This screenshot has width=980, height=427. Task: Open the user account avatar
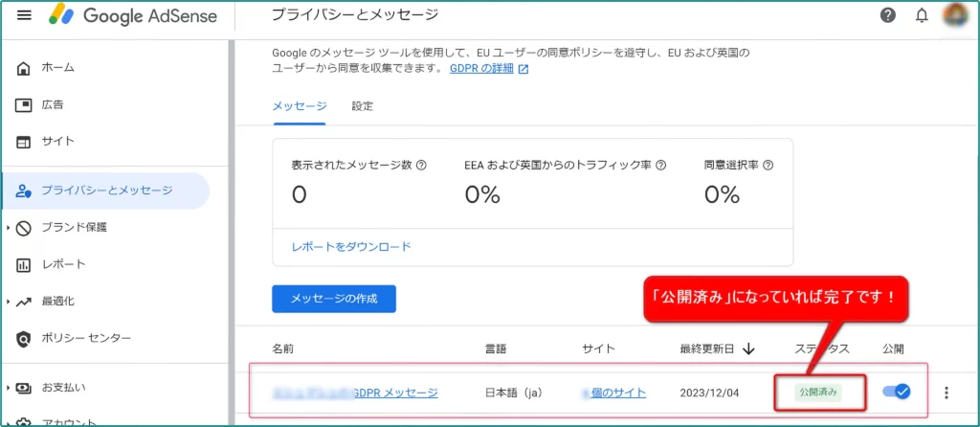click(x=954, y=15)
